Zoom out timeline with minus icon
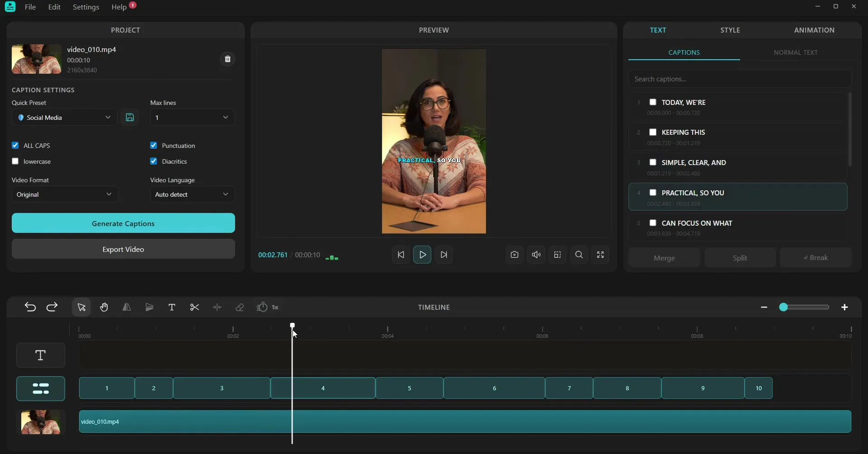The height and width of the screenshot is (454, 868). pos(764,307)
